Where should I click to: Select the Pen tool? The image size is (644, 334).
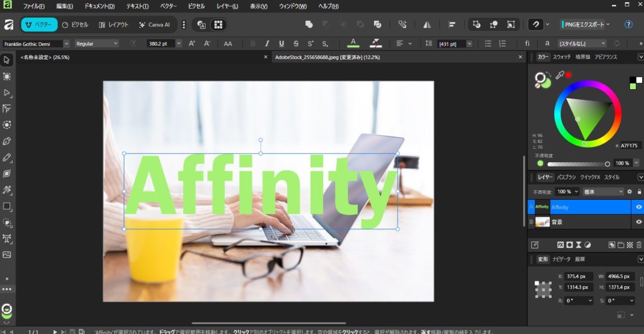point(8,141)
